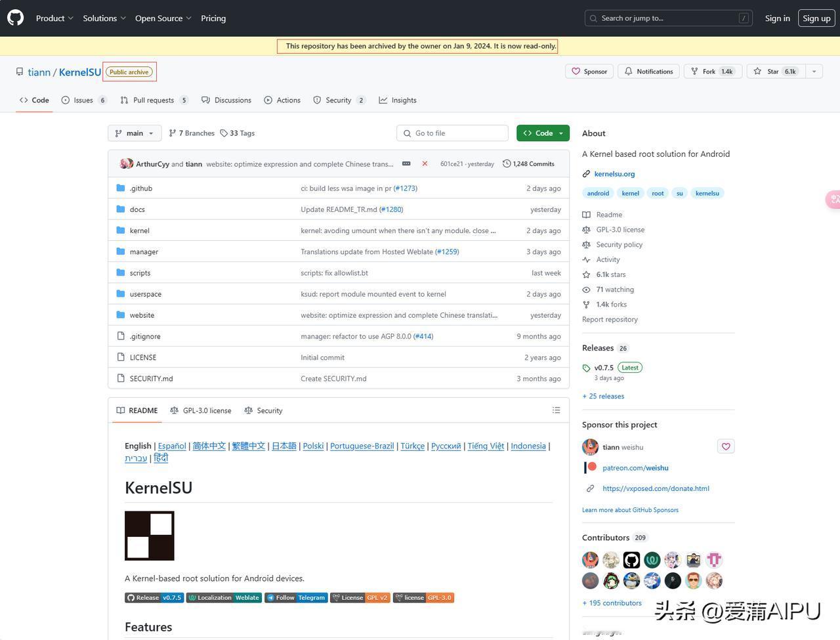The width and height of the screenshot is (840, 640).
Task: Select the GPL-3.0 license tab
Action: (201, 411)
